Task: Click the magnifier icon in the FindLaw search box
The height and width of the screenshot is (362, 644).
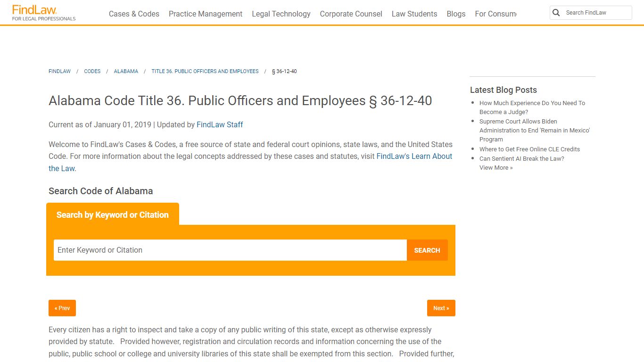Action: [x=556, y=13]
